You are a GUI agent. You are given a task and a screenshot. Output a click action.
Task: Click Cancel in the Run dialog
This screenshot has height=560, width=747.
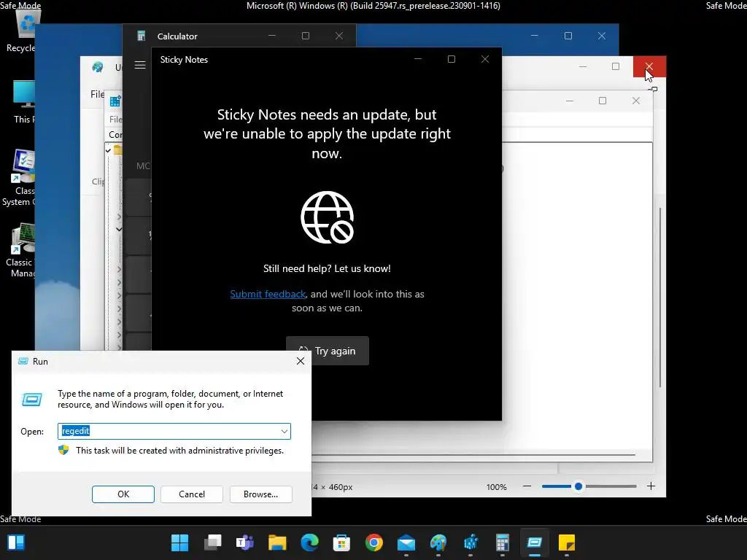(x=192, y=494)
